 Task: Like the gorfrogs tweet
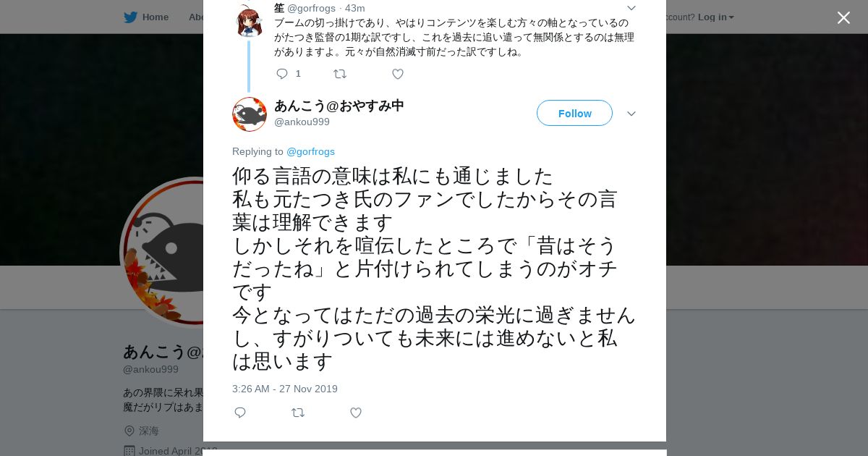397,74
